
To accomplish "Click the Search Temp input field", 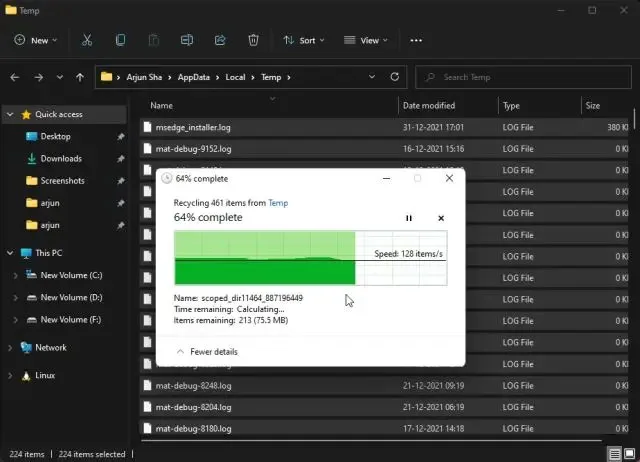I will click(523, 77).
